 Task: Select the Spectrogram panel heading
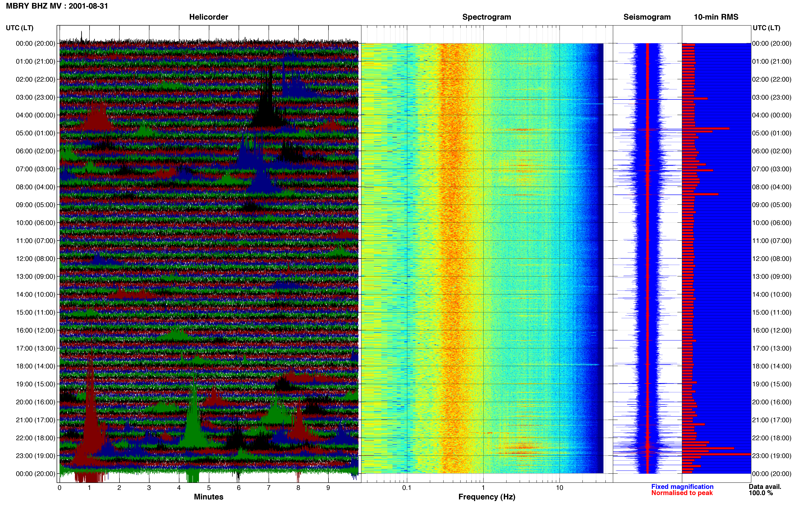pyautogui.click(x=487, y=17)
